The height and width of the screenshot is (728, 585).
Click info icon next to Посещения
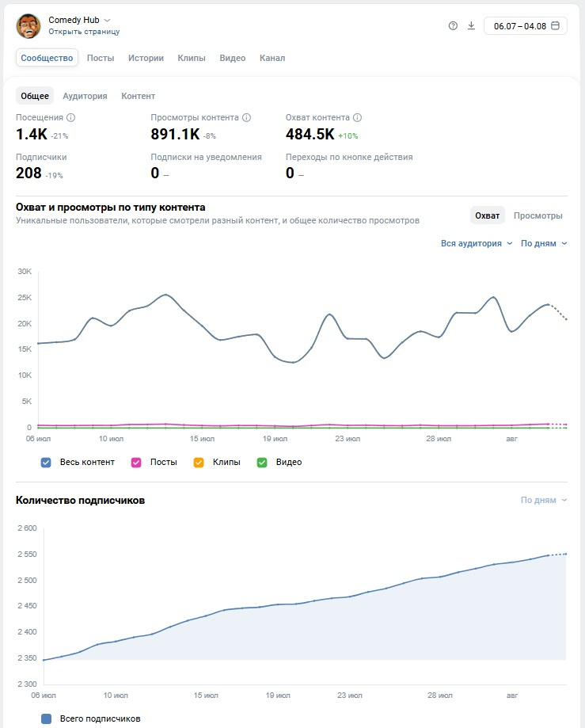click(70, 117)
